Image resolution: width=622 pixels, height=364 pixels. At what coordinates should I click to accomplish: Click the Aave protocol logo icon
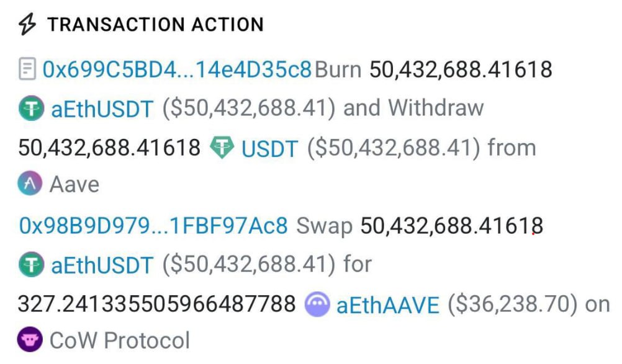30,184
